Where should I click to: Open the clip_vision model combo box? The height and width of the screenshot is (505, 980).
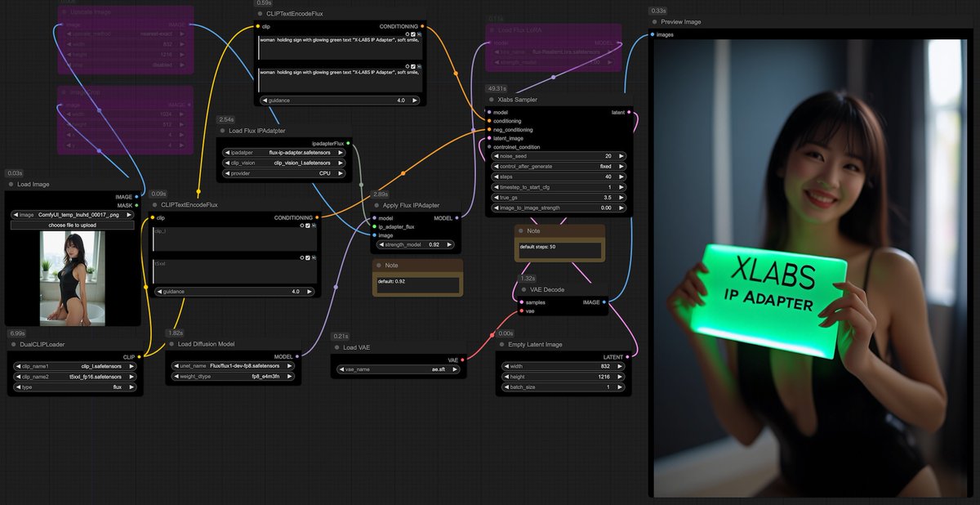[x=284, y=163]
